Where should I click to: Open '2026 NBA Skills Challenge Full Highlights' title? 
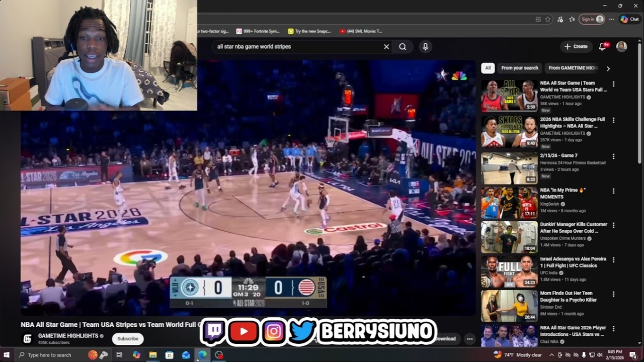[x=573, y=123]
